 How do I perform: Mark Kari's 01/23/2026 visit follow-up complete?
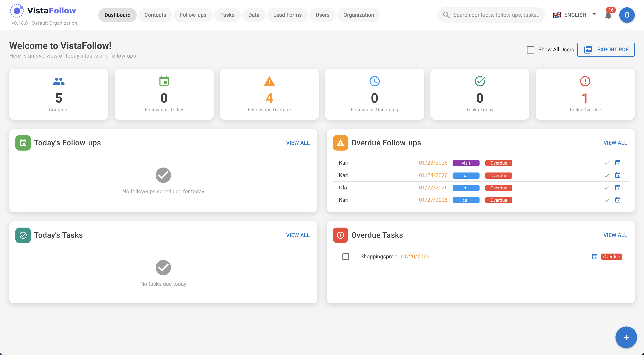[x=607, y=163]
